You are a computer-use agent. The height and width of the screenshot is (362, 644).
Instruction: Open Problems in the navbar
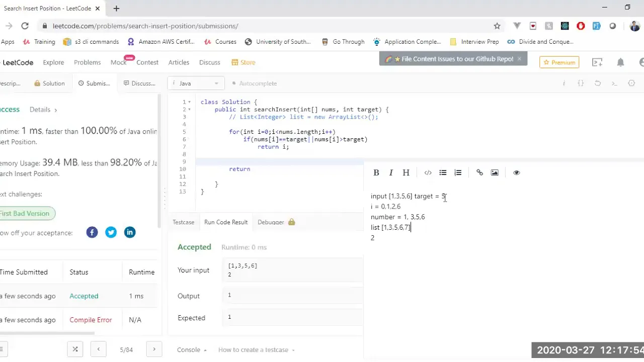[88, 62]
